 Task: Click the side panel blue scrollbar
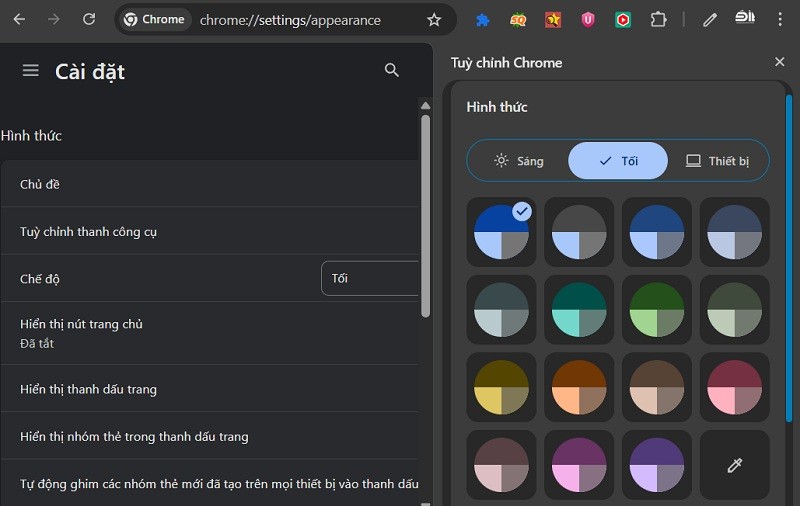[789, 258]
